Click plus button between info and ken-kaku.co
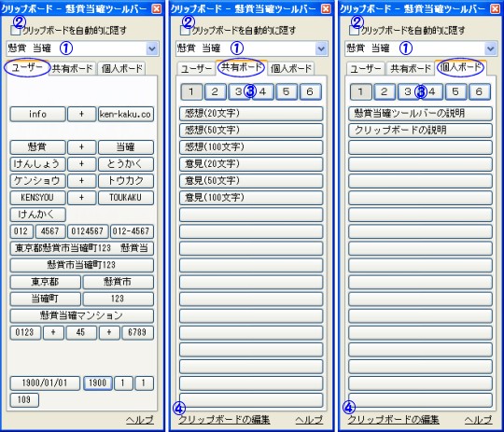Viewport: 504px width, 432px height. 81,114
